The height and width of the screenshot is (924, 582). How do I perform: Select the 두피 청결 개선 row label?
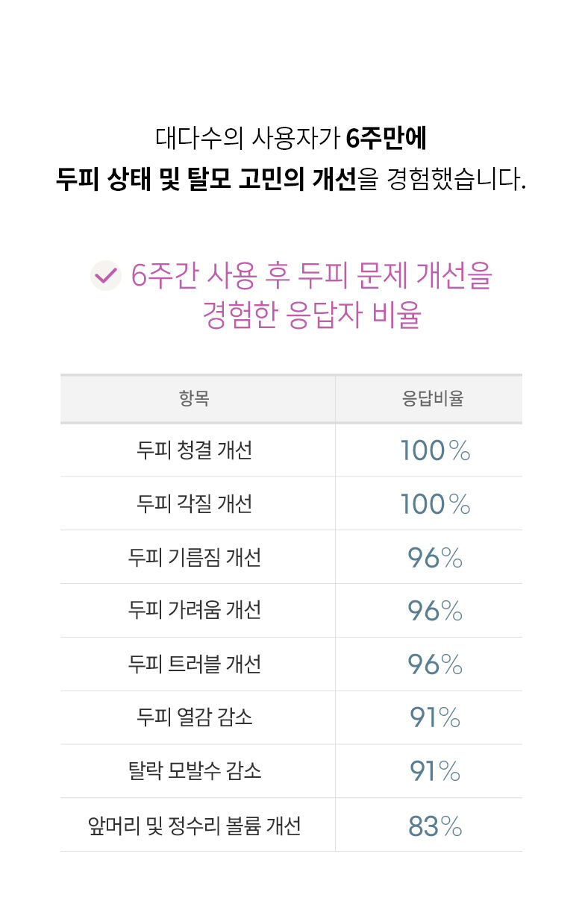194,450
